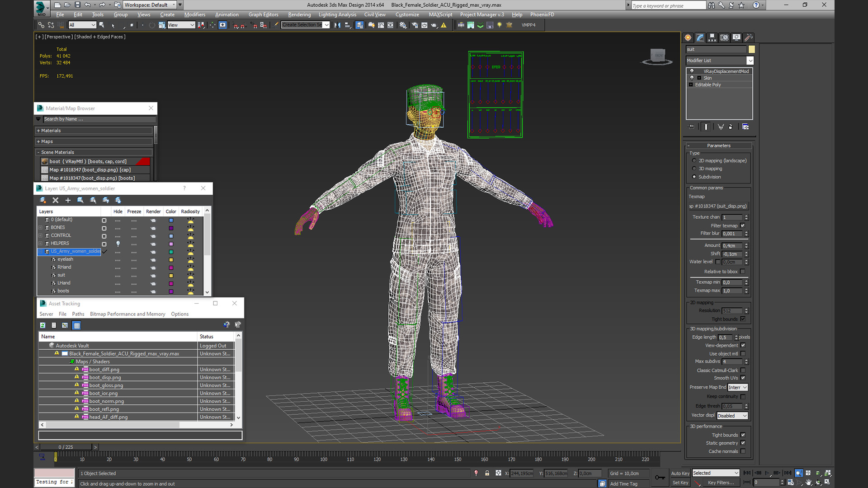
Task: Click the Go to Start playback control
Action: tap(747, 473)
